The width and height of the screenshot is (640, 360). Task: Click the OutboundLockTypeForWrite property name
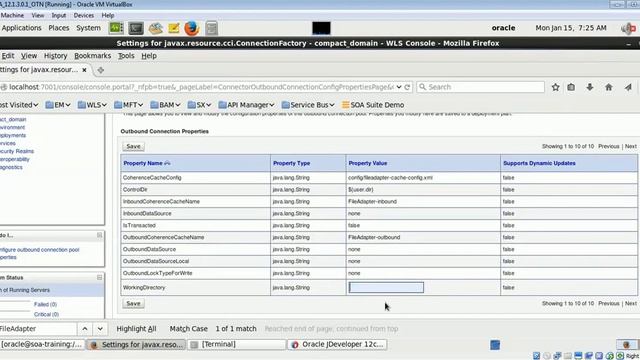click(x=158, y=273)
